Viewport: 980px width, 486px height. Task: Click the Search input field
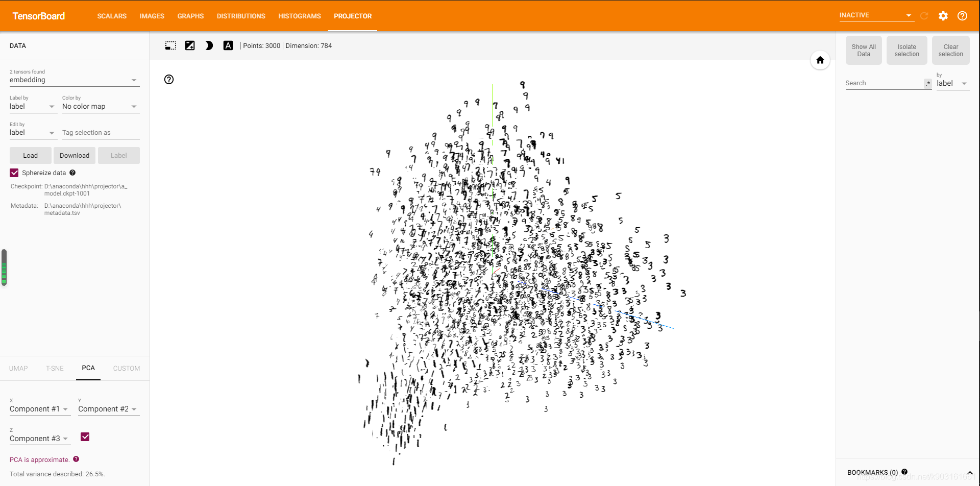click(x=884, y=83)
